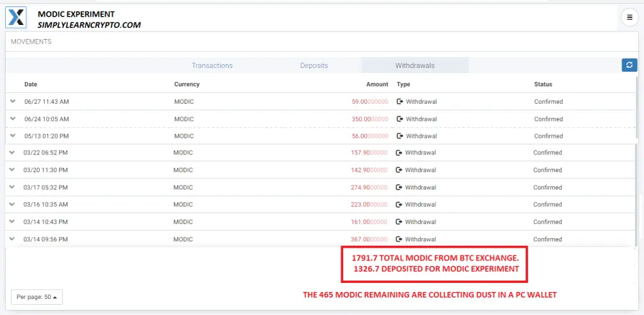Click Confirmed status in 03/22 06:52 PM row
The image size is (644, 315).
547,153
